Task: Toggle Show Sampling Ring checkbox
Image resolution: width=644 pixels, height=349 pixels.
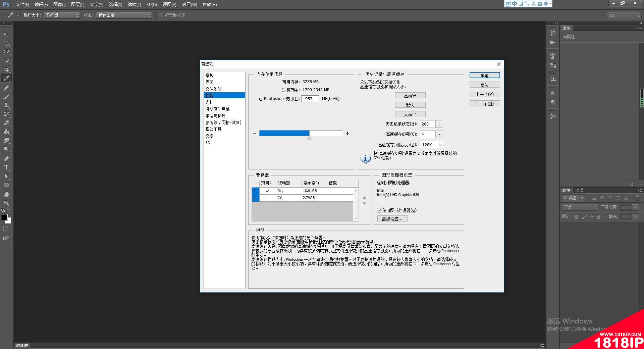Action: pyautogui.click(x=161, y=15)
